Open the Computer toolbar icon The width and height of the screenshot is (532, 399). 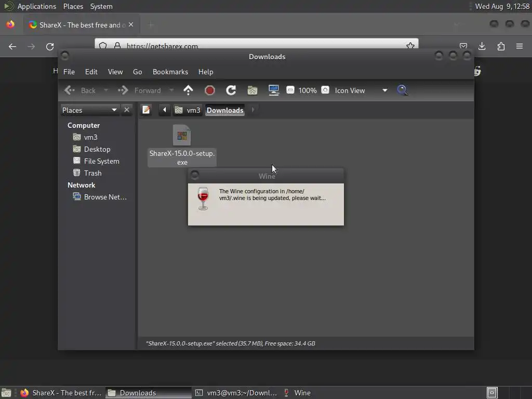273,90
